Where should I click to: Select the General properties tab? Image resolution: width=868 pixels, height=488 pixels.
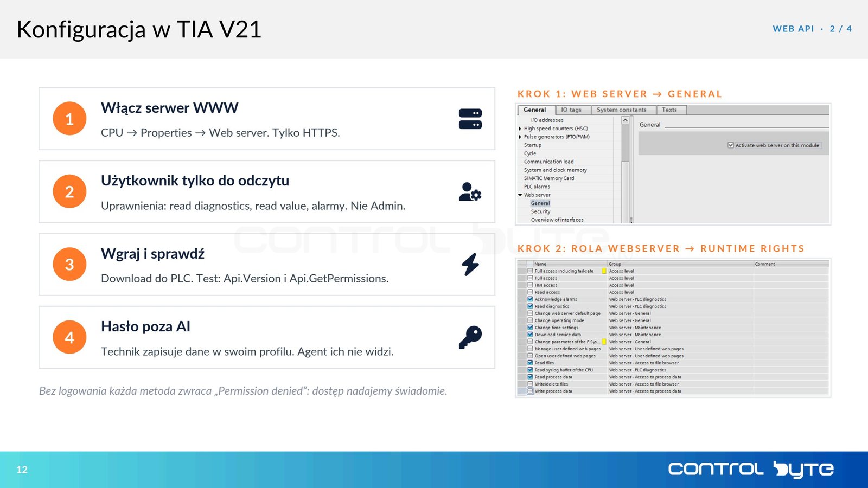pos(535,110)
